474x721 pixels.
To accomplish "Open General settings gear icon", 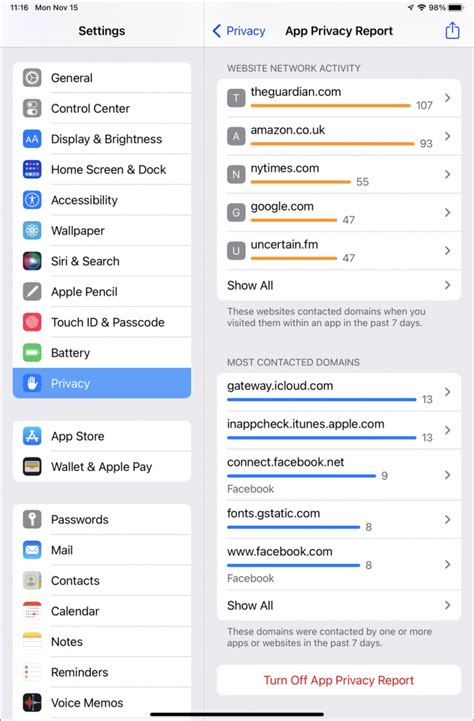I will click(x=32, y=78).
